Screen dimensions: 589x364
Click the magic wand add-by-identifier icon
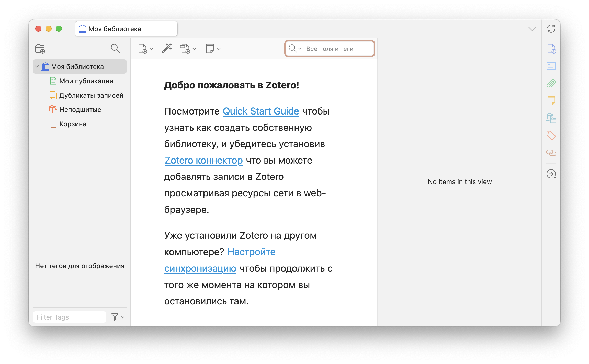(x=167, y=48)
